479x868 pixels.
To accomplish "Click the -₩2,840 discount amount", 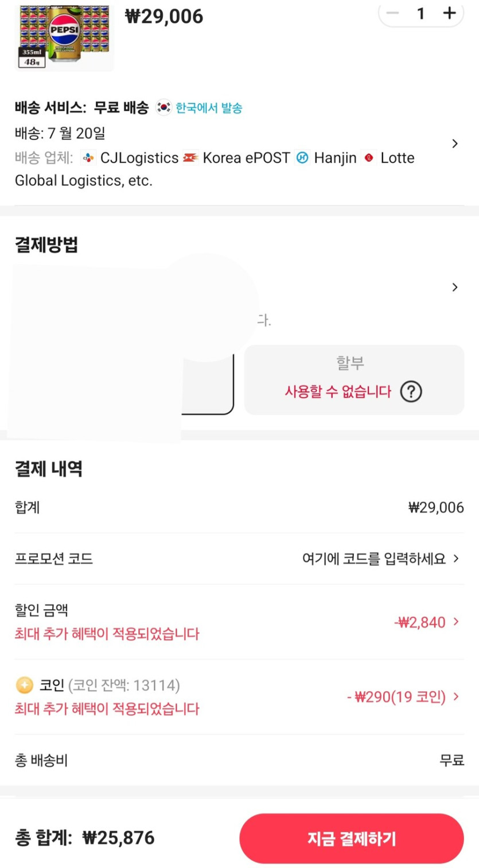I will pyautogui.click(x=420, y=622).
